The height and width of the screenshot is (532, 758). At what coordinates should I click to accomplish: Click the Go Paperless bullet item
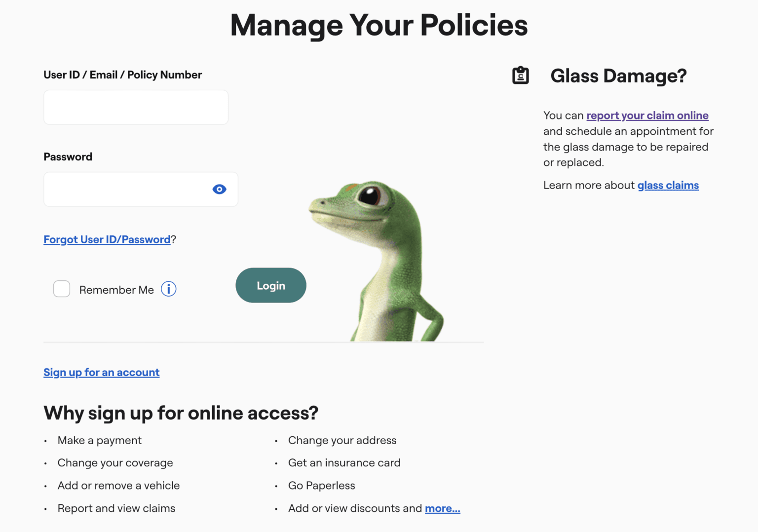[x=321, y=485]
